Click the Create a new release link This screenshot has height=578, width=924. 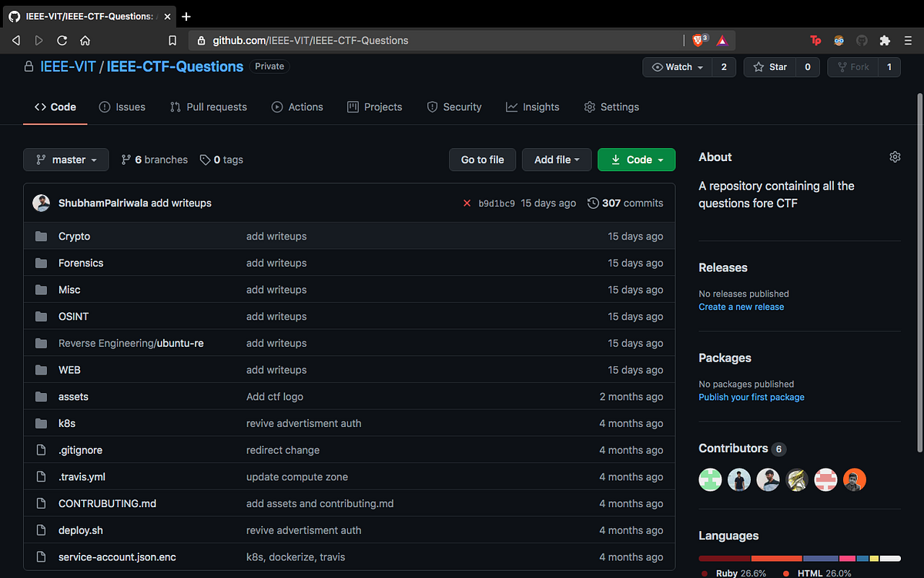741,306
